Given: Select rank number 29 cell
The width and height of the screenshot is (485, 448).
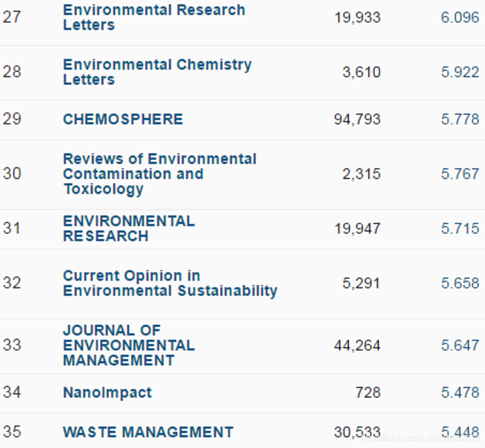Looking at the screenshot, I should tap(12, 119).
